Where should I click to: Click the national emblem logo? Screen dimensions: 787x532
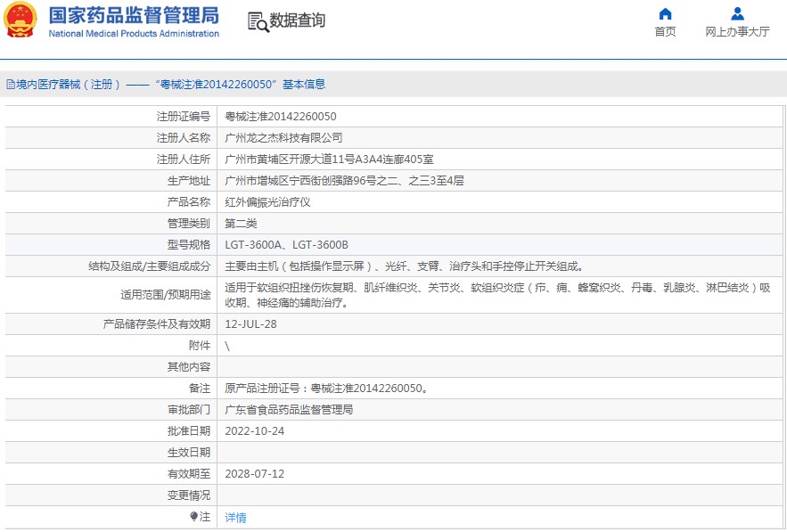click(21, 20)
